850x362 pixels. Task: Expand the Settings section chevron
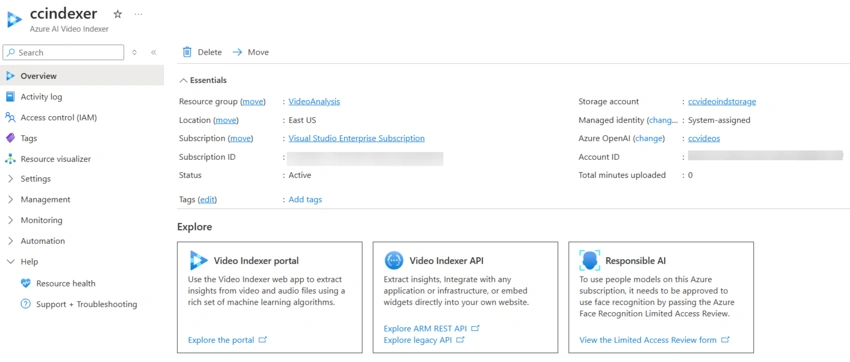click(x=10, y=179)
